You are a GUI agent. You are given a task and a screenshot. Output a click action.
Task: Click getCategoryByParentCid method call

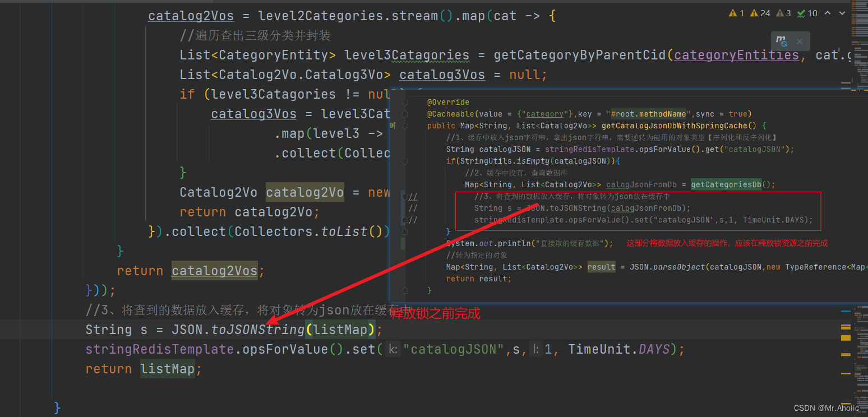tap(580, 55)
